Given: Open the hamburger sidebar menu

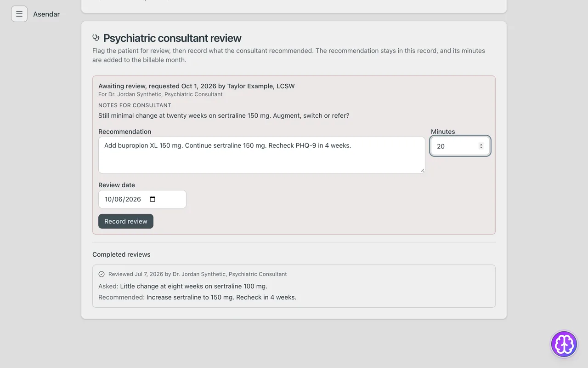Looking at the screenshot, I should (19, 14).
